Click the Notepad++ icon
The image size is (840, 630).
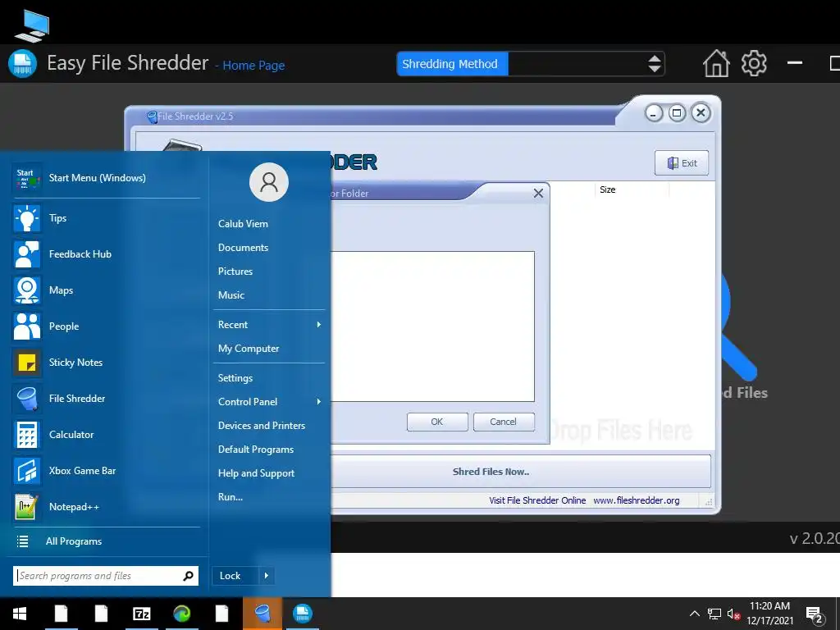coord(27,507)
